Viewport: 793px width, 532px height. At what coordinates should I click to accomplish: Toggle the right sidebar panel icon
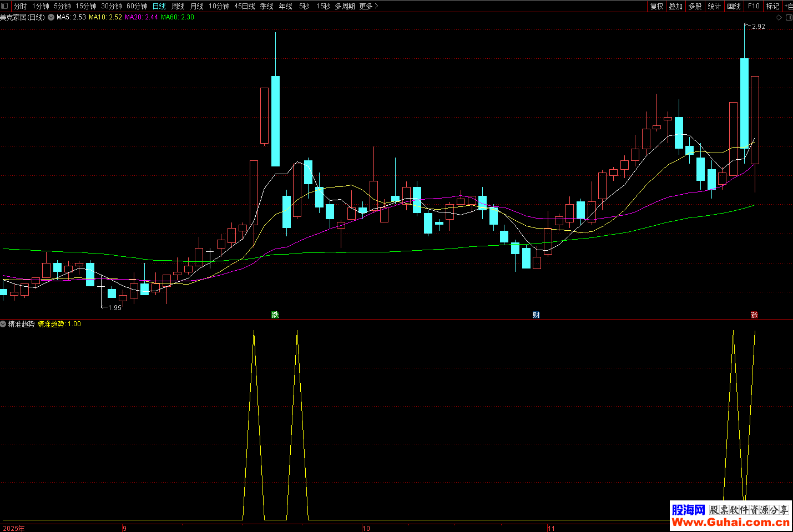[789, 18]
